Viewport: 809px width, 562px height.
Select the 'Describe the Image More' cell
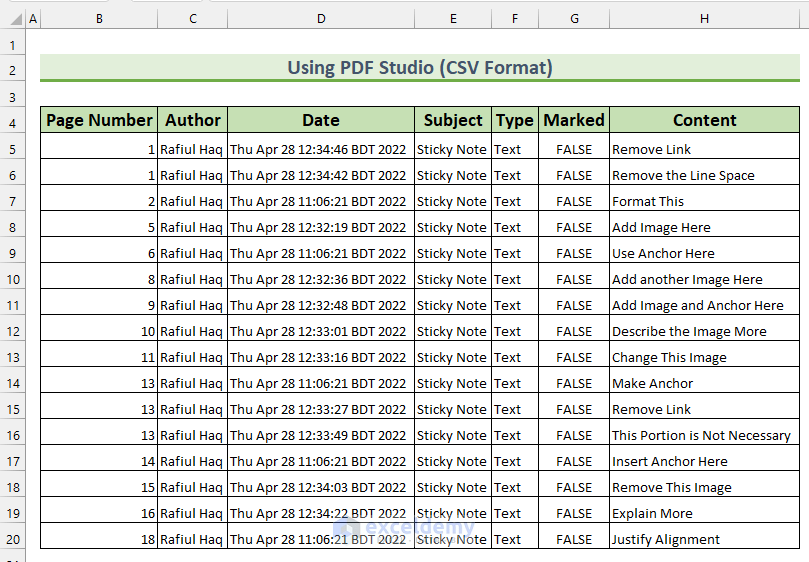point(690,331)
